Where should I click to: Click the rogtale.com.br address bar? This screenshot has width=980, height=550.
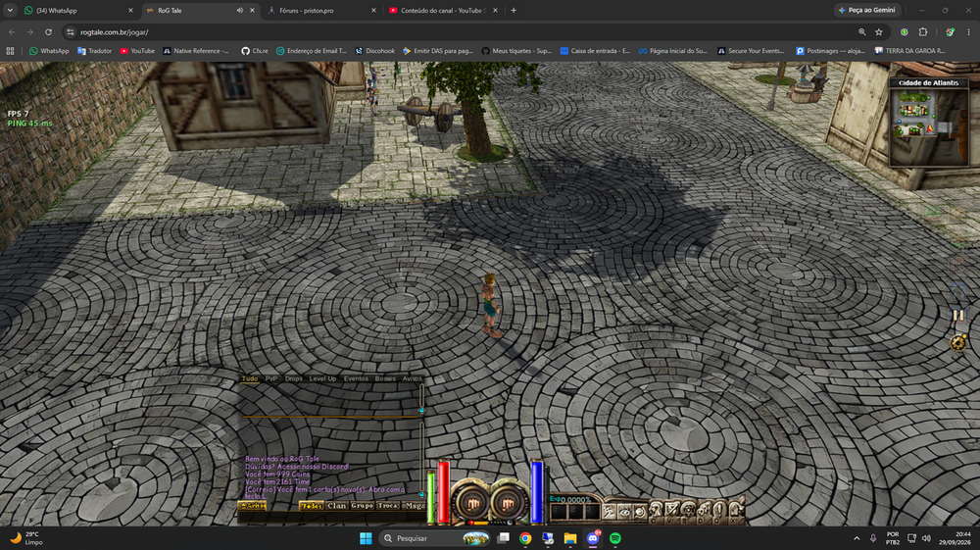tap(463, 32)
